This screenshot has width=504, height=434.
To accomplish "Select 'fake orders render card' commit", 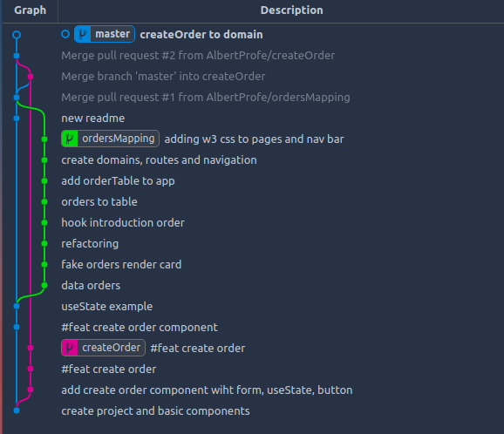I will coord(121,264).
